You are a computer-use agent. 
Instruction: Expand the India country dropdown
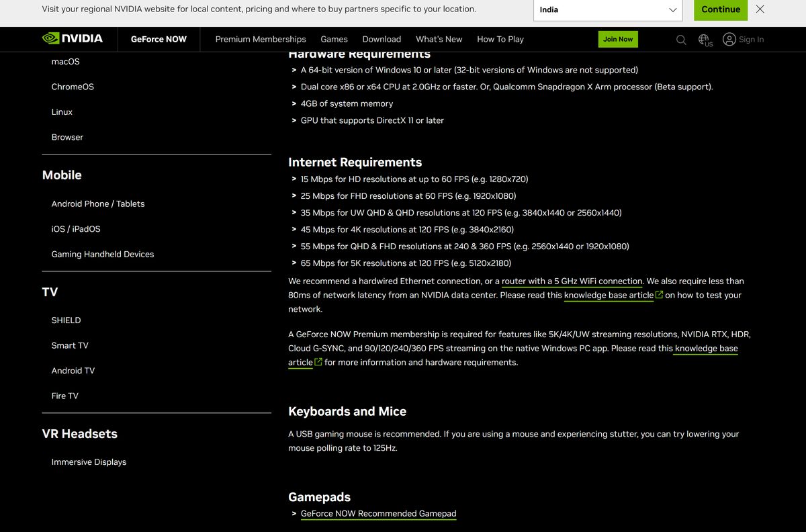pos(608,10)
